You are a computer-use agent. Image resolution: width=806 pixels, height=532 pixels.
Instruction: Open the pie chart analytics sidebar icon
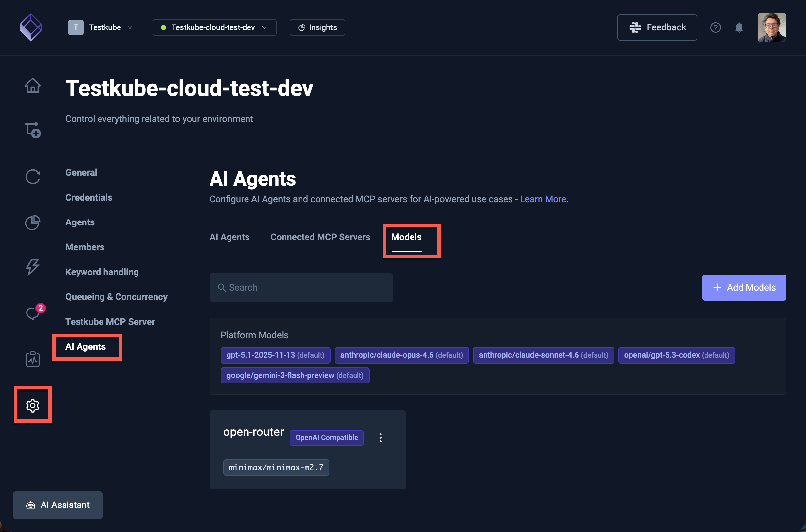click(33, 222)
